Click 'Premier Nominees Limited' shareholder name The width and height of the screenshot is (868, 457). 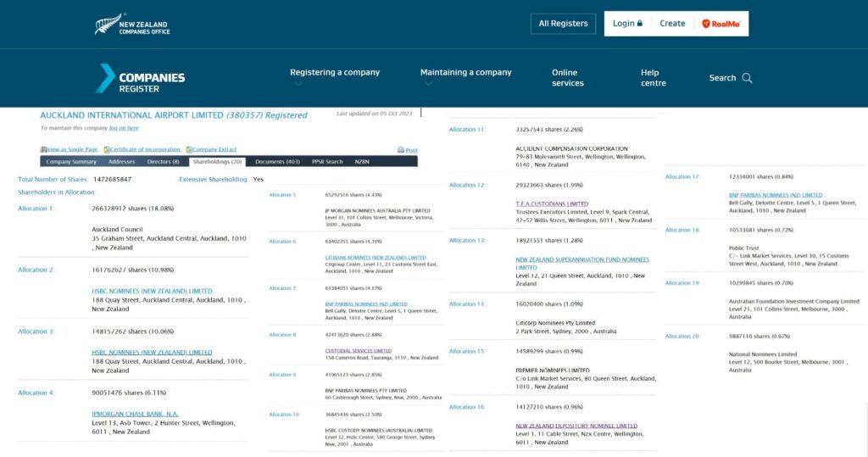553,371
